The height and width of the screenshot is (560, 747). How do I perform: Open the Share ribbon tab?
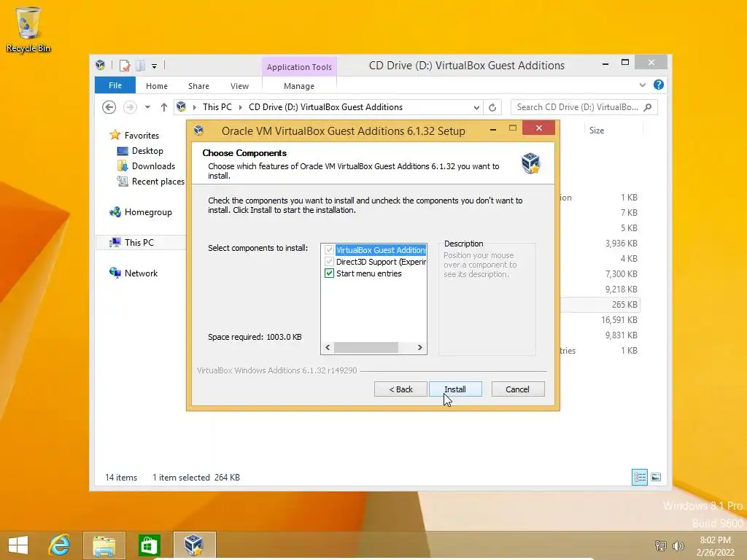click(x=198, y=86)
